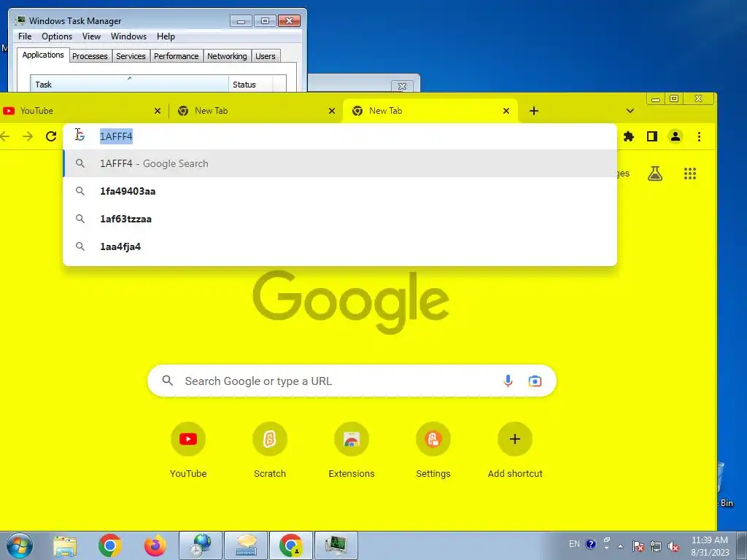Open the Google apps grid

(690, 174)
